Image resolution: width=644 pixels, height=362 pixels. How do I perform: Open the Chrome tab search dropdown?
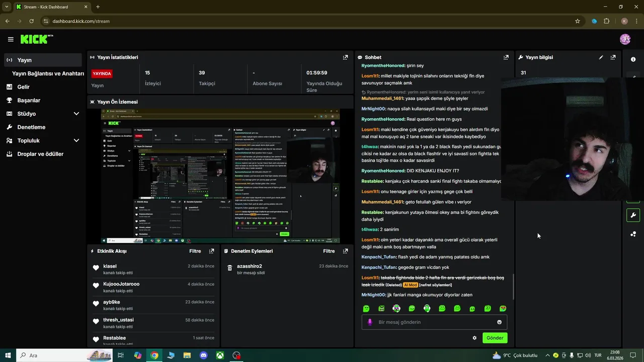[x=7, y=7]
